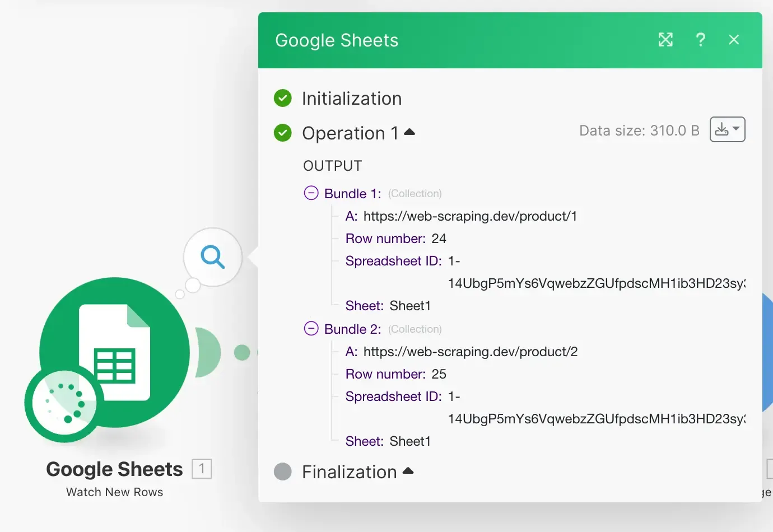This screenshot has height=532, width=773.
Task: Click the module order number 1 badge
Action: coord(202,469)
